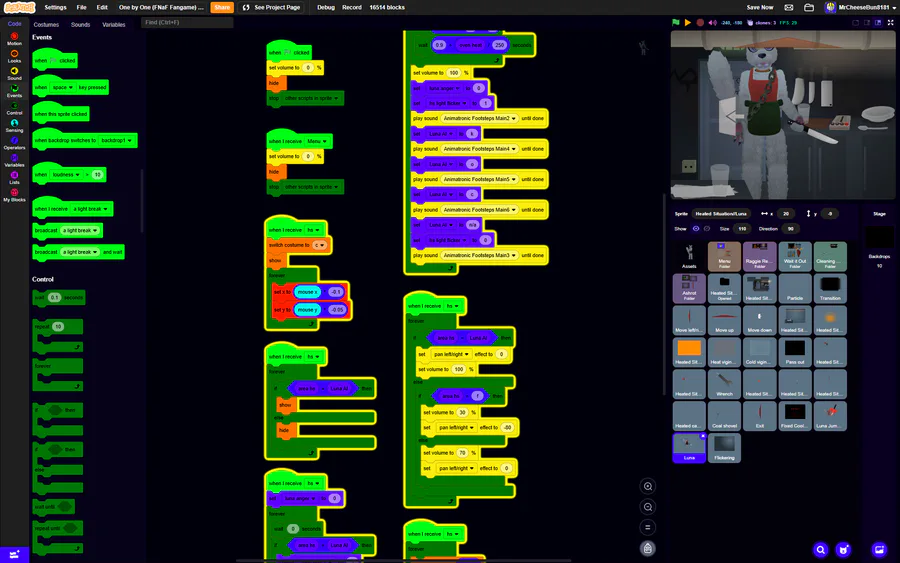Select the Stage backdrop thumbnail
Image resolution: width=900 pixels, height=563 pixels.
879,237
